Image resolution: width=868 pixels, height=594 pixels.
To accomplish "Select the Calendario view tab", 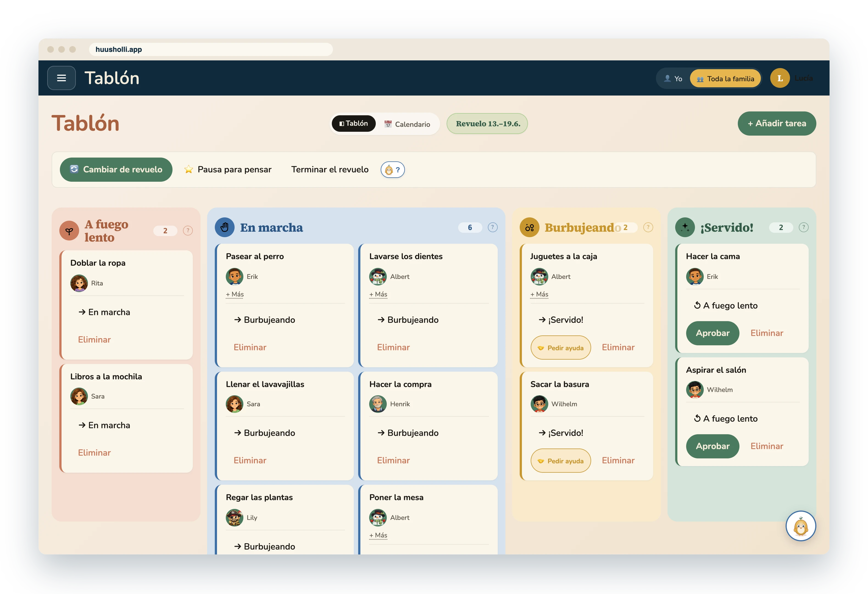I will [407, 124].
